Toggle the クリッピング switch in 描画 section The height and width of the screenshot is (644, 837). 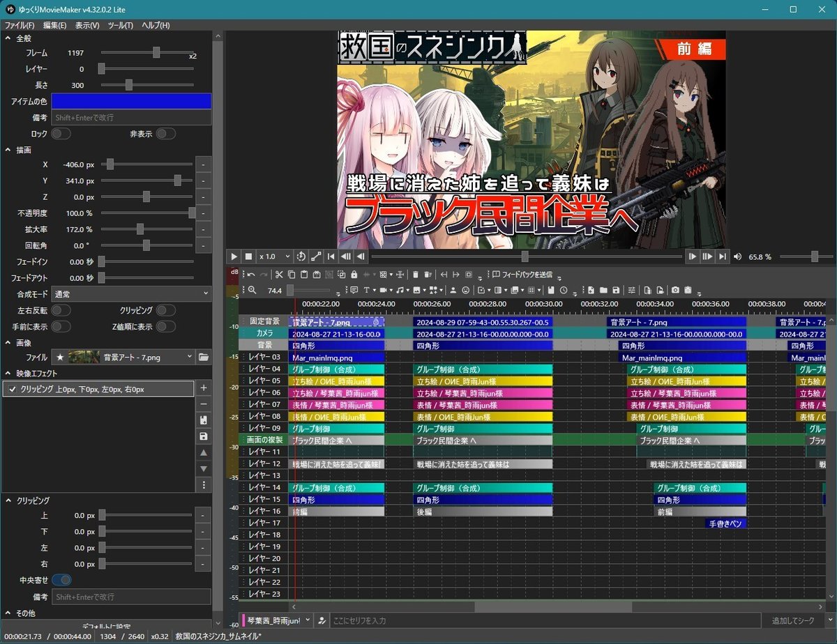coord(166,310)
